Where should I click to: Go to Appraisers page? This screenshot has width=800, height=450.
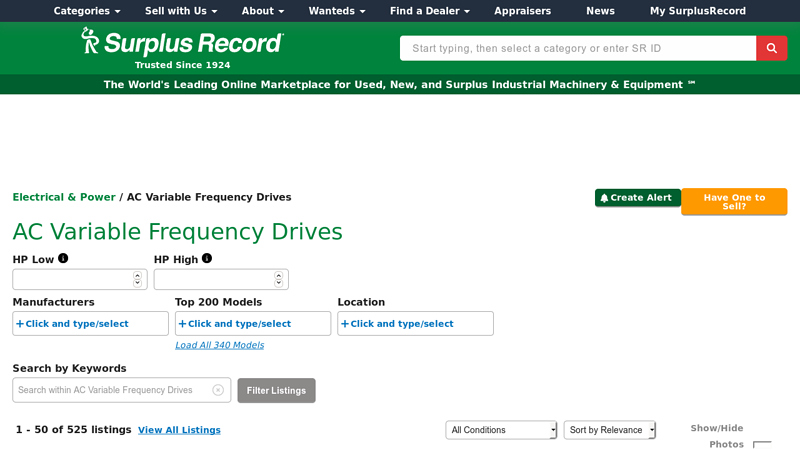tap(522, 11)
